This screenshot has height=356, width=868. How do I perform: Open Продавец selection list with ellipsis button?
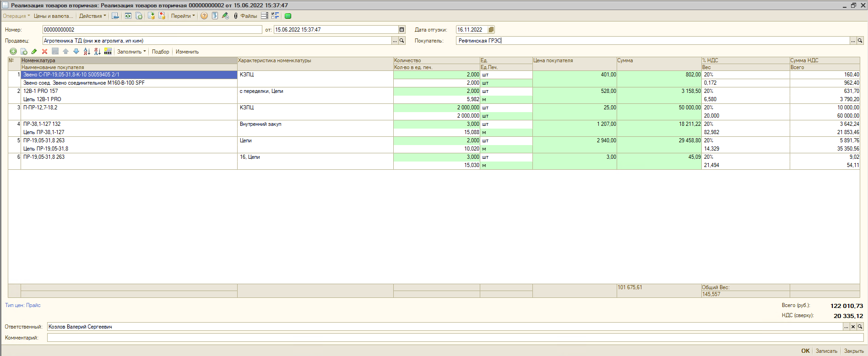point(395,41)
